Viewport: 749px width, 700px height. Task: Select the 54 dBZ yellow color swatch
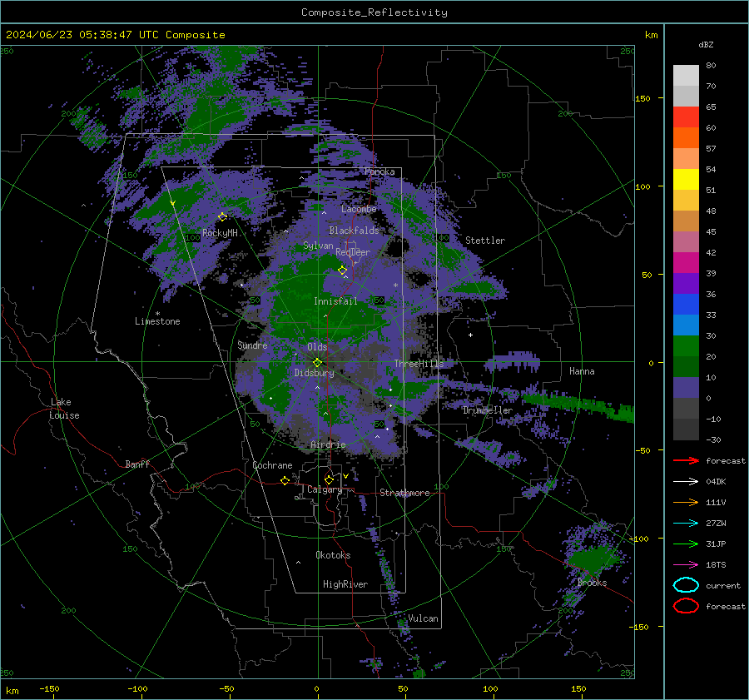tap(686, 179)
